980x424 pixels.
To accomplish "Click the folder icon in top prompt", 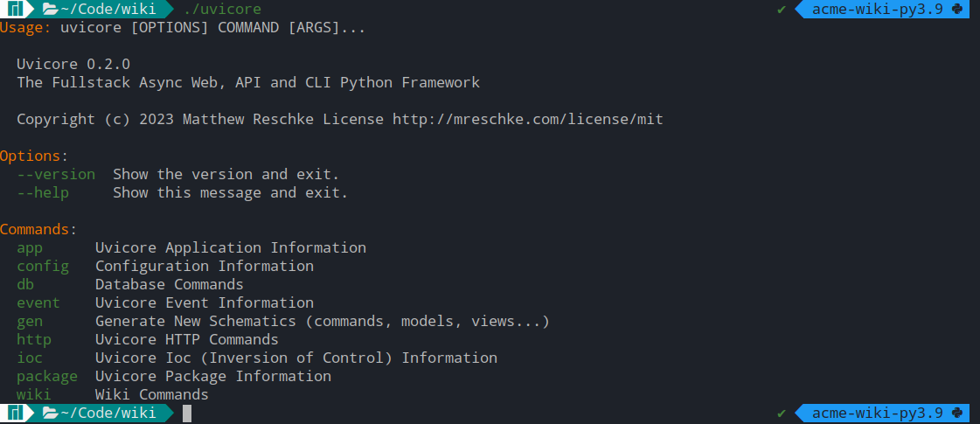I will (x=51, y=9).
